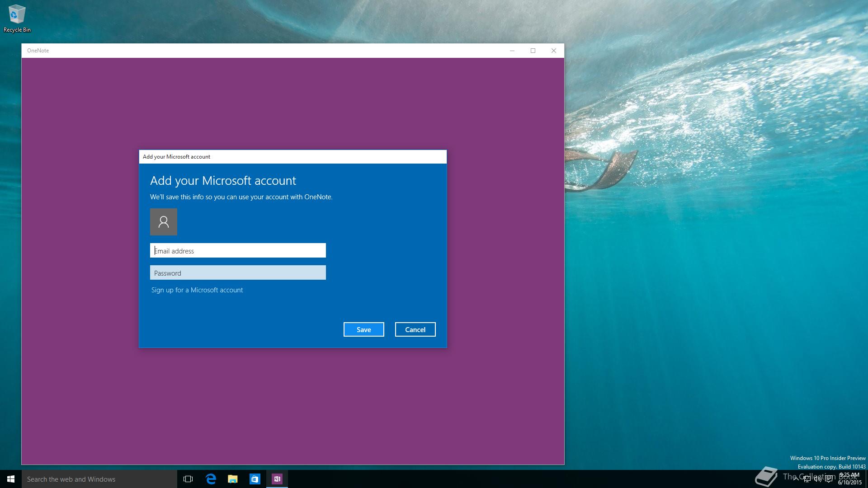Viewport: 868px width, 488px height.
Task: Open File Explorer from the taskbar
Action: 233,479
